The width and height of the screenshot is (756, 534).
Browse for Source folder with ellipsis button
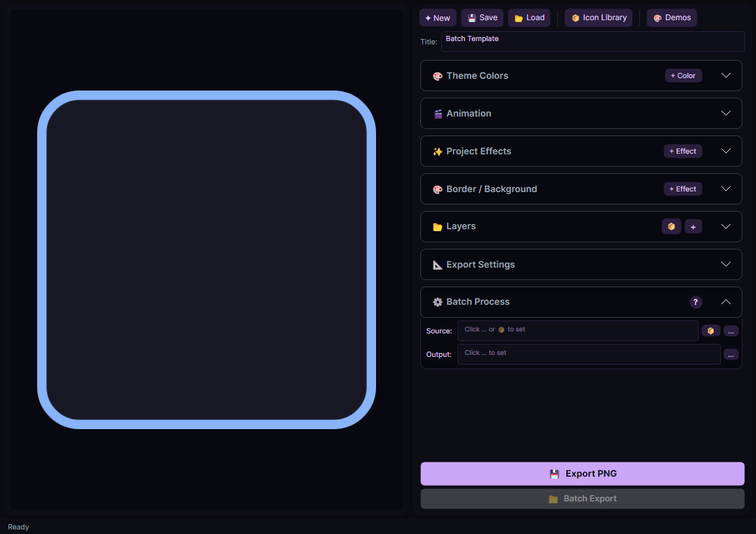coord(731,331)
